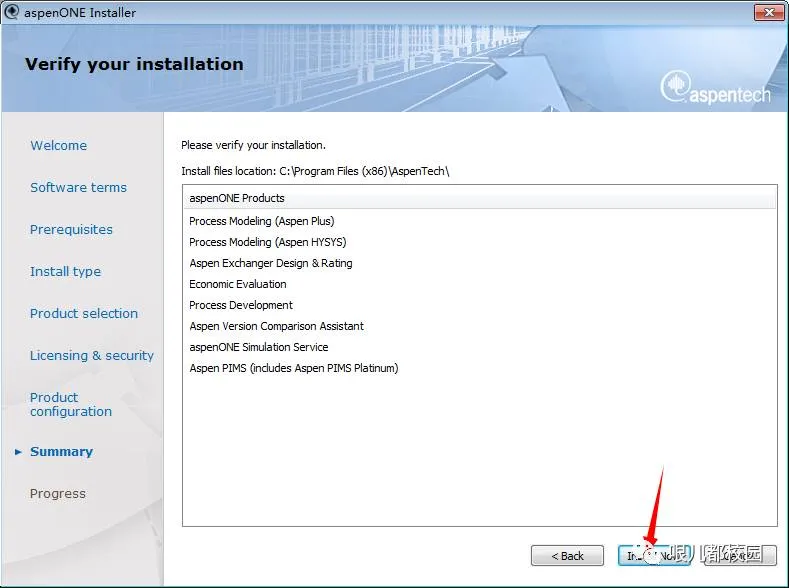Return to the Install type step
Image resolution: width=789 pixels, height=588 pixels.
pos(65,272)
